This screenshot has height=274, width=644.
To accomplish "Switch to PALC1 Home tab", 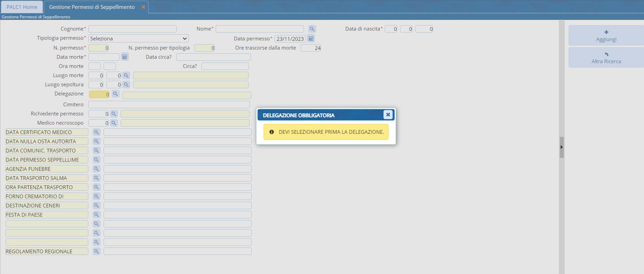I will (22, 7).
